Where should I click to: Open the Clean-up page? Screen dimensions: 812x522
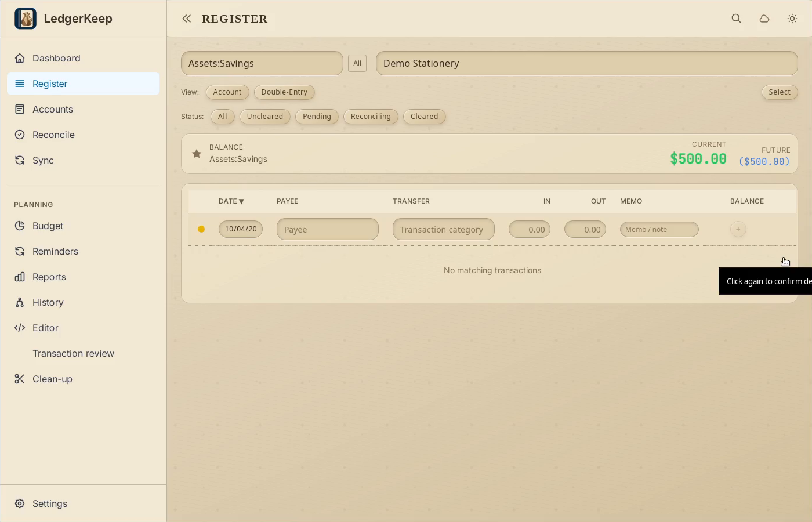click(x=83, y=379)
